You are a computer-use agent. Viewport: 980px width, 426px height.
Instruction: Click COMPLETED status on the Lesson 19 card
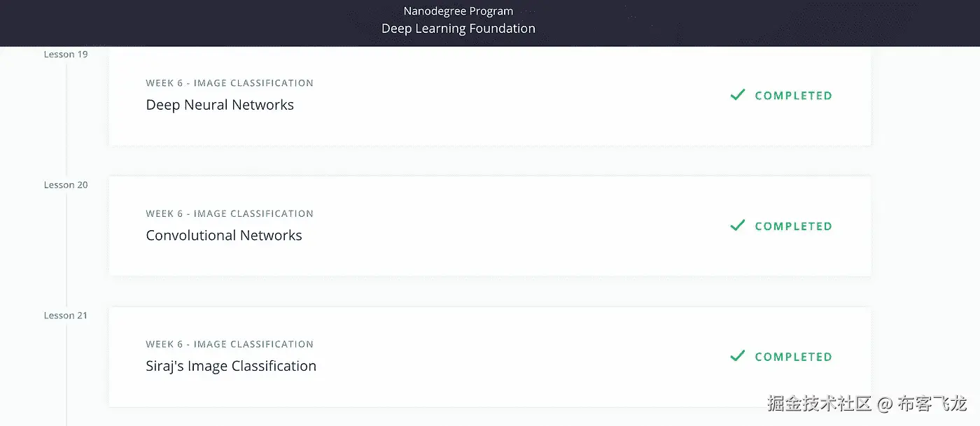click(793, 96)
